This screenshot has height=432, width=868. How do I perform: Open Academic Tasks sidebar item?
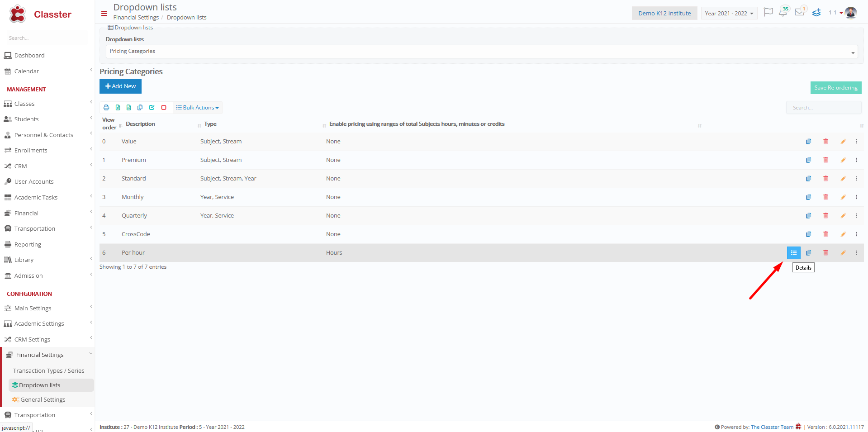point(47,198)
